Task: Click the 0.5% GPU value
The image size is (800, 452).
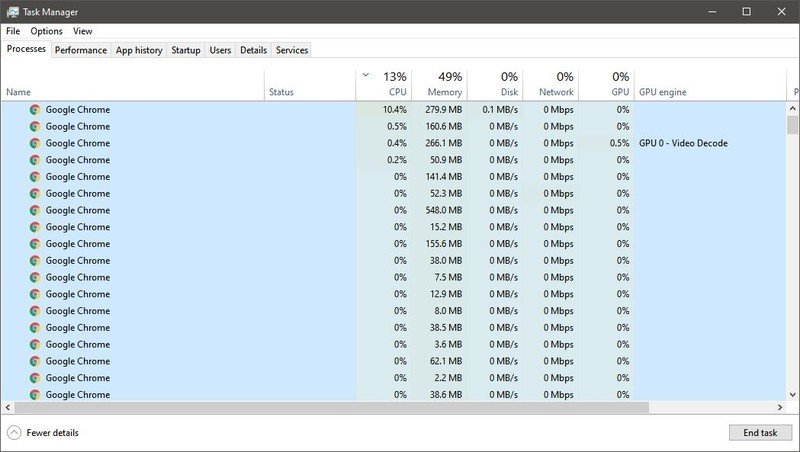Action: pyautogui.click(x=619, y=143)
